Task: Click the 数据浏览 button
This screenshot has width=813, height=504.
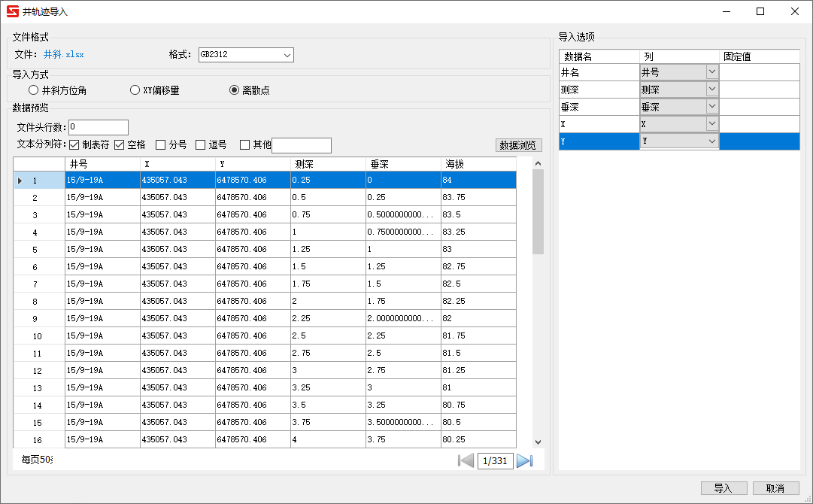Action: [x=518, y=145]
